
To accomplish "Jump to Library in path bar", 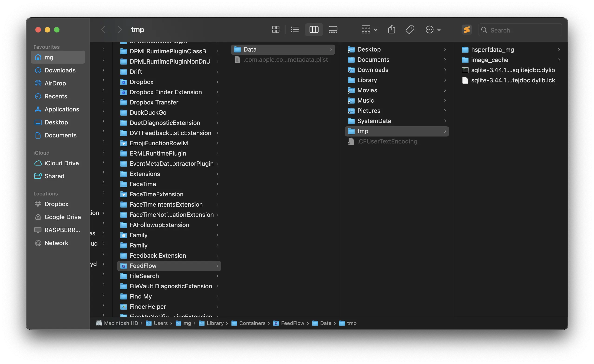I will click(x=211, y=323).
